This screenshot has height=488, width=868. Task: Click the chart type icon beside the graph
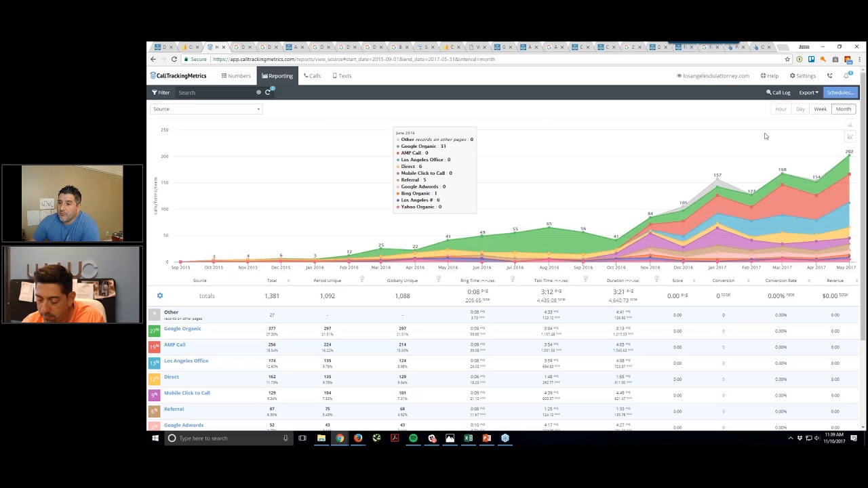pos(850,137)
